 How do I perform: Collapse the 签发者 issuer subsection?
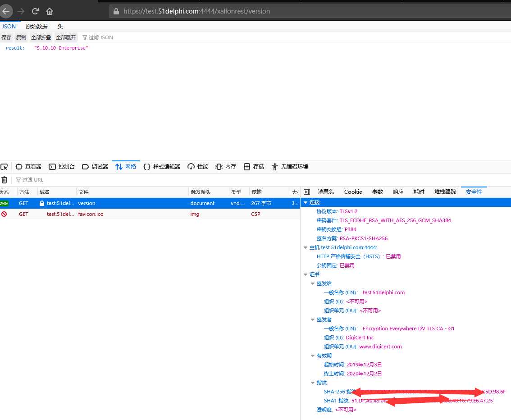[x=313, y=320]
